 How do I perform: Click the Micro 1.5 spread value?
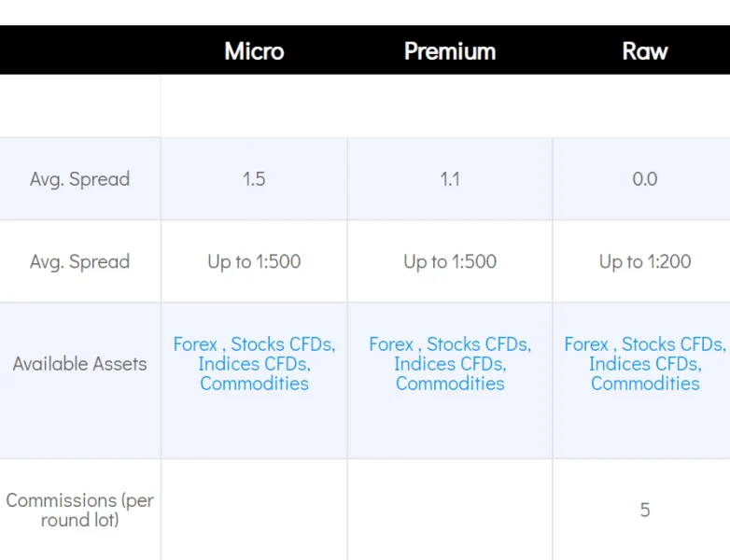point(254,179)
